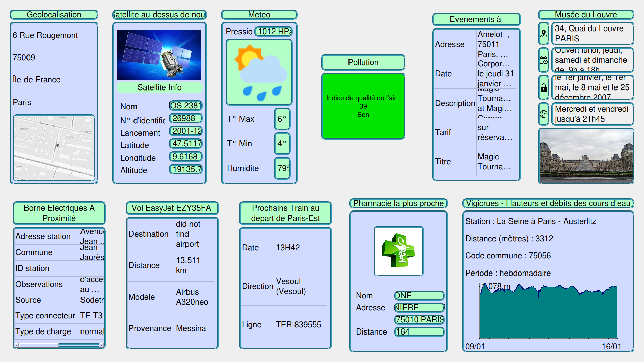The width and height of the screenshot is (644, 362).
Task: Click the Station La Seine à Paris - Austerlitz text
Action: 531,221
